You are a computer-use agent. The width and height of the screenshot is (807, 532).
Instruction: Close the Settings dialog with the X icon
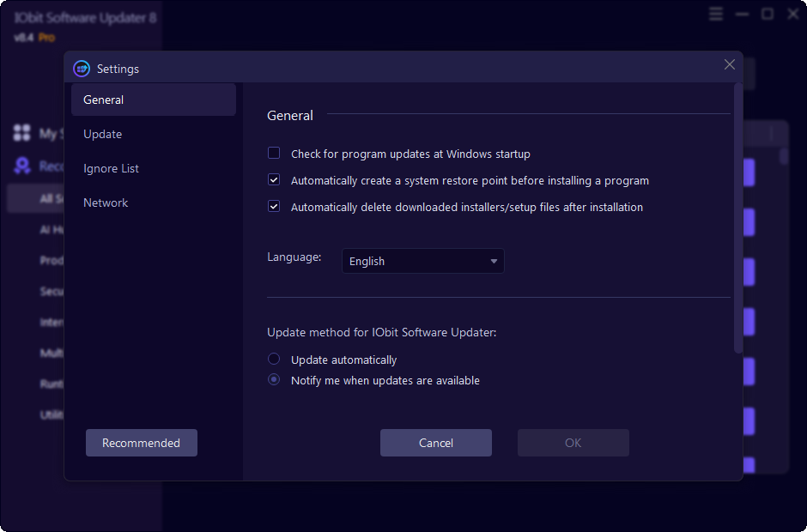point(729,64)
